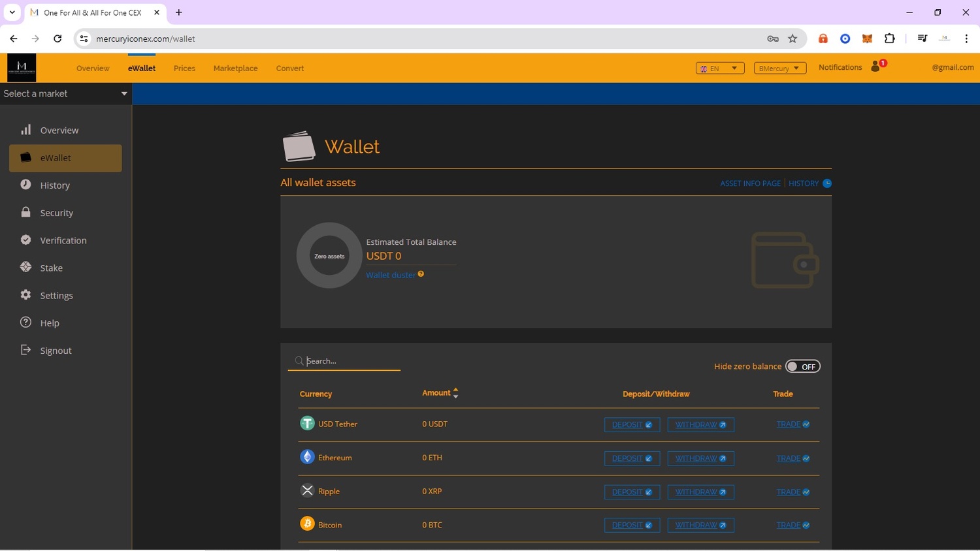980x551 pixels.
Task: Bookmark this page with the star icon
Action: [x=792, y=39]
